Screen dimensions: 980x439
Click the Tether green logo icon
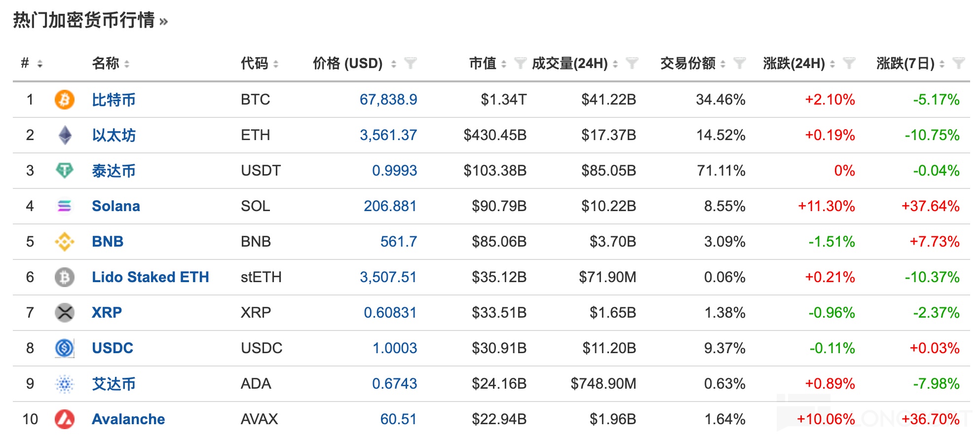tap(64, 171)
